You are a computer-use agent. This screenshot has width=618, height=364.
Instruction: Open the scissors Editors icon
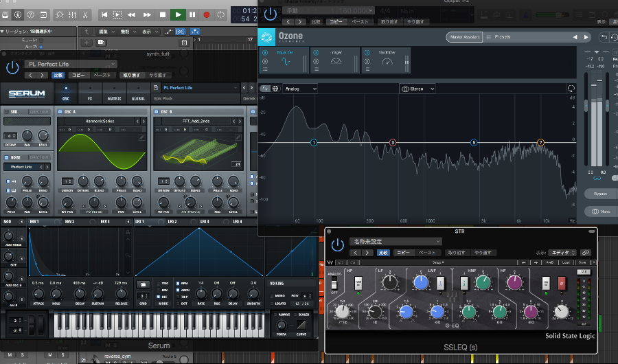tap(85, 14)
